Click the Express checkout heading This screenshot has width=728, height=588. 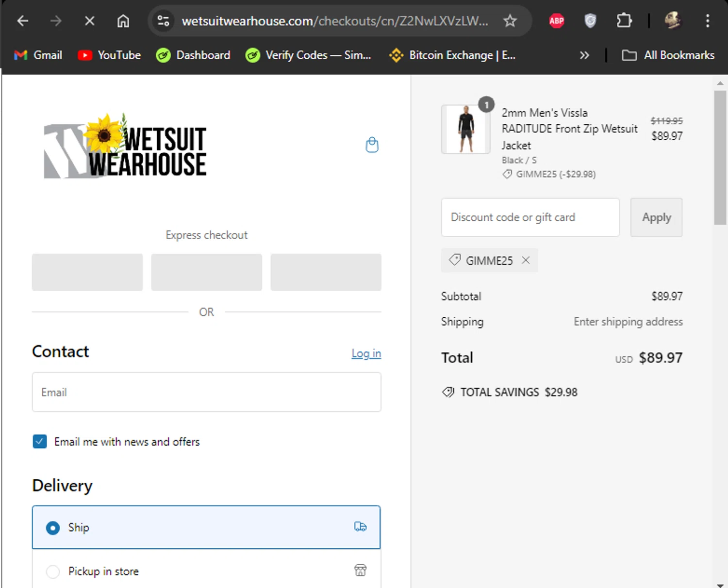click(207, 235)
